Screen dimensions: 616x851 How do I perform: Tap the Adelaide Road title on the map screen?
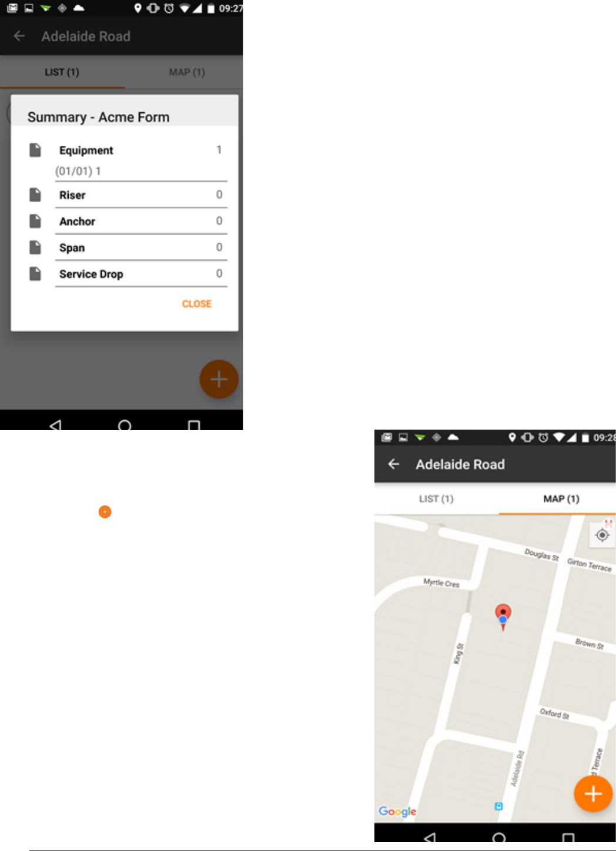point(460,464)
